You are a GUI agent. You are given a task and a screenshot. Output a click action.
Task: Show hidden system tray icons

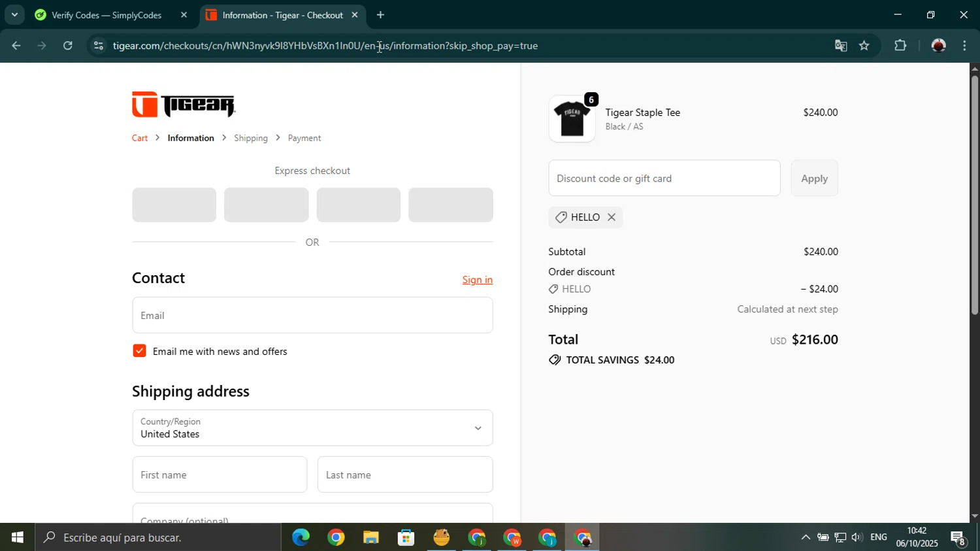pos(806,537)
